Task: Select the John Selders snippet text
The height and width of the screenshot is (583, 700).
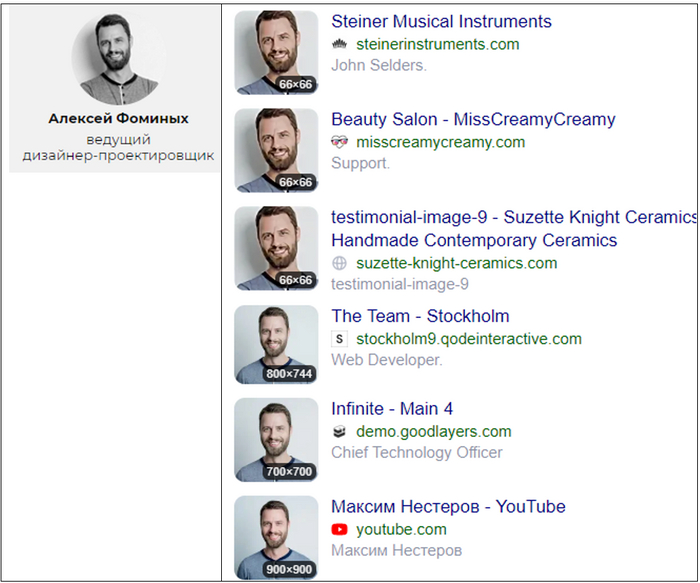Action: pyautogui.click(x=379, y=65)
